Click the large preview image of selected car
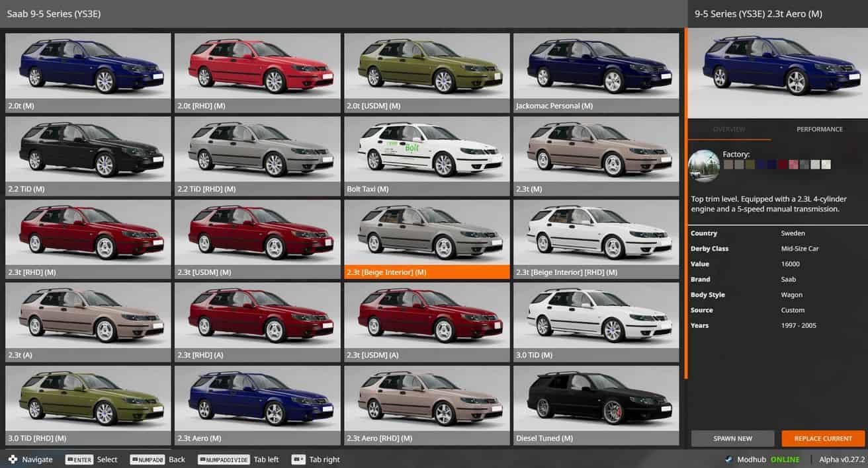 tap(777, 68)
